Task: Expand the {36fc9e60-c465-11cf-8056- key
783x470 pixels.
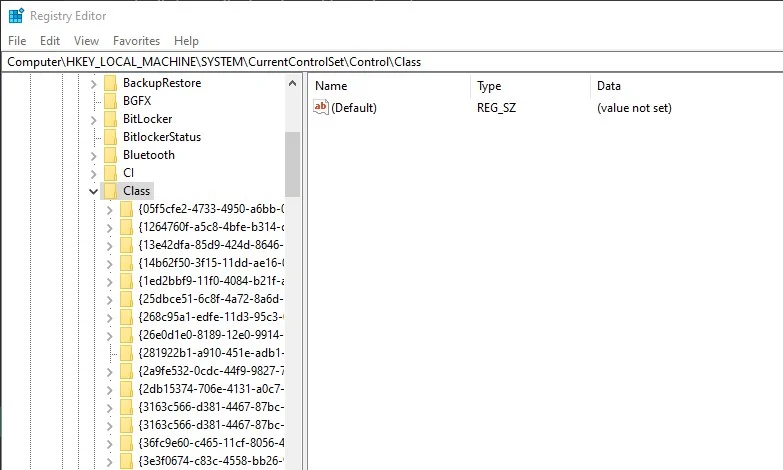Action: pos(109,444)
